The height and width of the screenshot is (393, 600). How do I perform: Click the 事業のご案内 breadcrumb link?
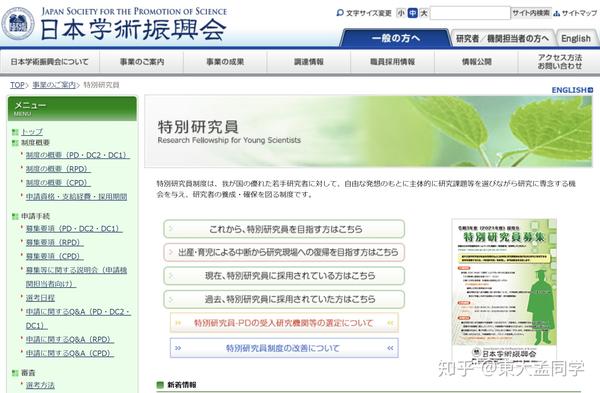pos(54,85)
